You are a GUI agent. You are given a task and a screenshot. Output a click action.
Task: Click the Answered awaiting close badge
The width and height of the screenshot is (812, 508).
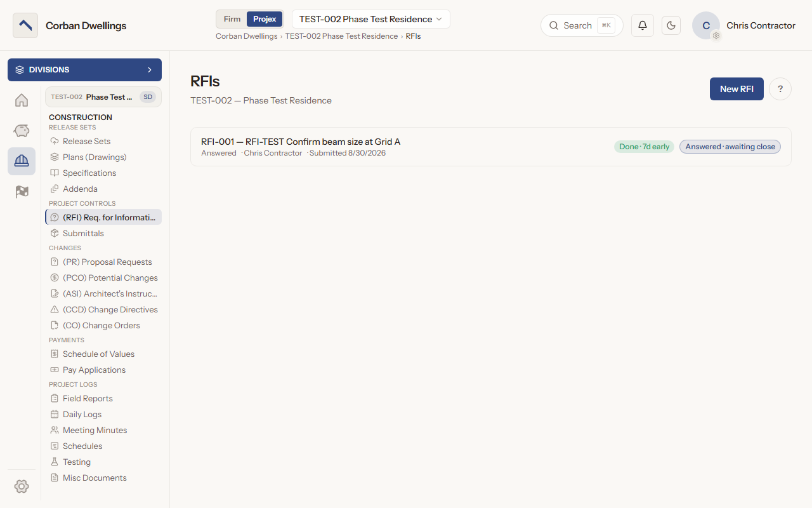point(730,147)
